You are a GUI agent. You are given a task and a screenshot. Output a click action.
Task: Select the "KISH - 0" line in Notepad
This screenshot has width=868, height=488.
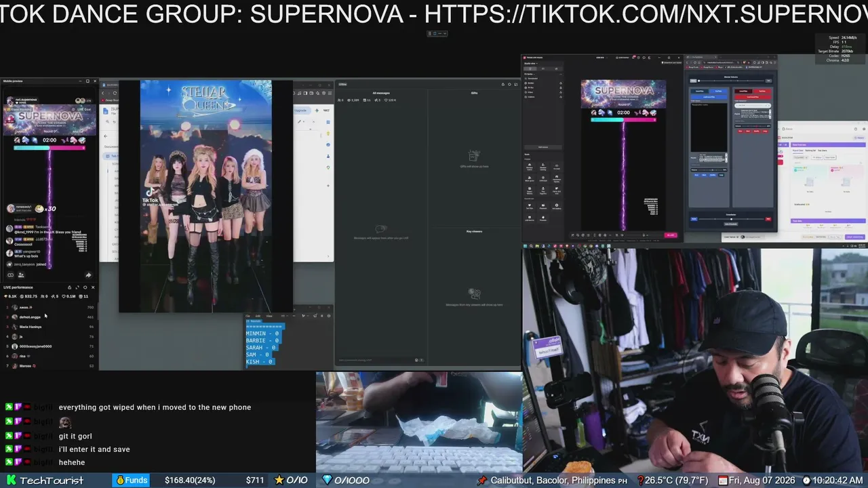pyautogui.click(x=260, y=361)
